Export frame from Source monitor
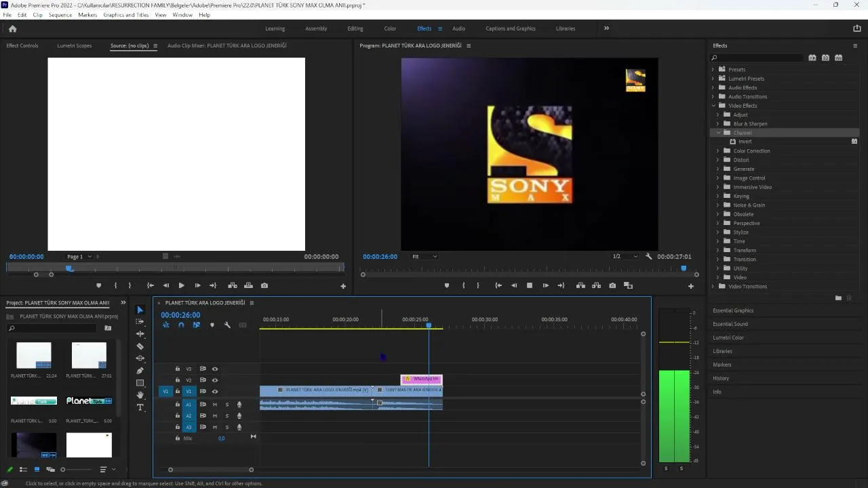Viewport: 868px width, 488px height. (264, 285)
